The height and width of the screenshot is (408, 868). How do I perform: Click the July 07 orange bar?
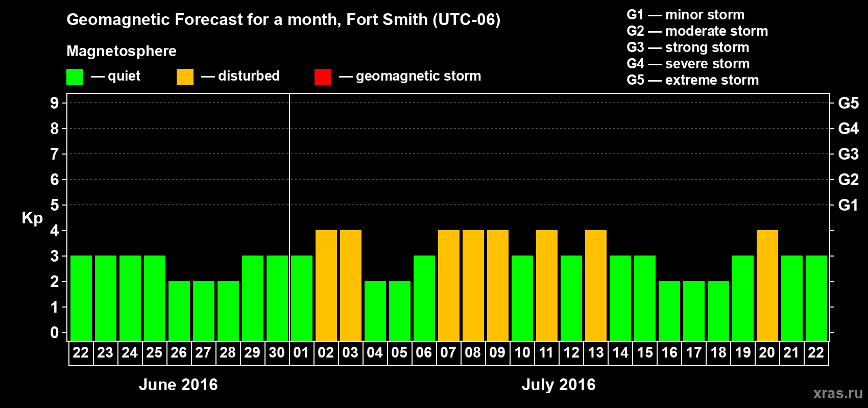[449, 285]
